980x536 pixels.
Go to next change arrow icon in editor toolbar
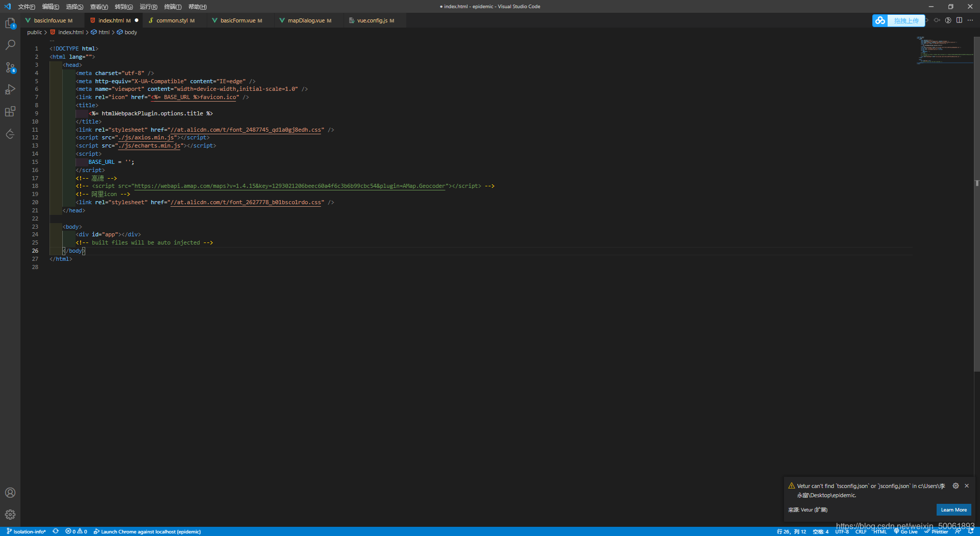click(x=937, y=20)
